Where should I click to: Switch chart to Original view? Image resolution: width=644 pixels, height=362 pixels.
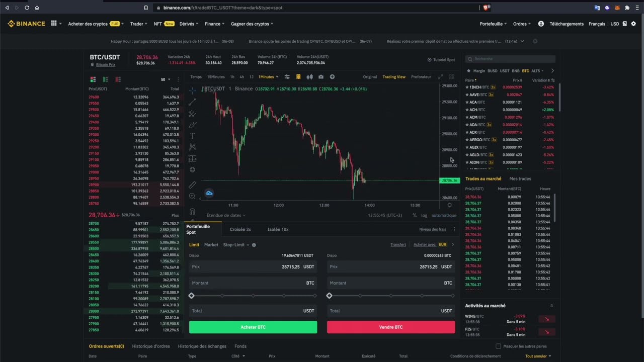tap(370, 77)
